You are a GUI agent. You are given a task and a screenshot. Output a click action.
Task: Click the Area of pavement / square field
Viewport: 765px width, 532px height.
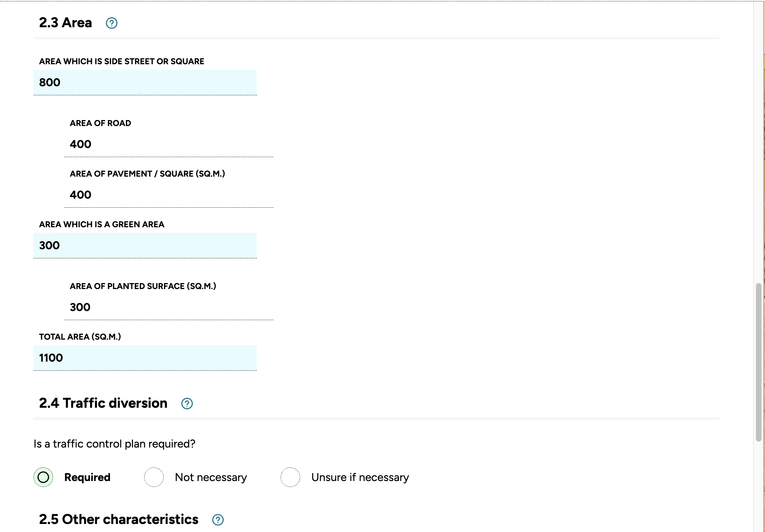[x=169, y=195]
